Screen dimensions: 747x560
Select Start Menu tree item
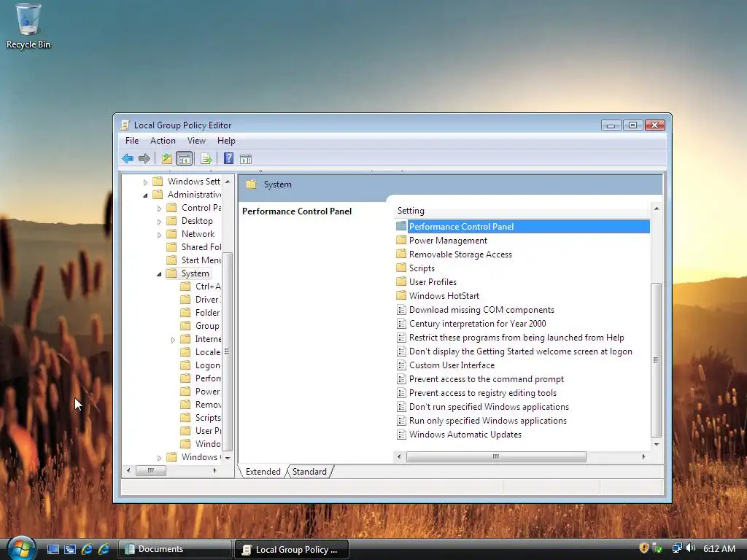click(201, 260)
